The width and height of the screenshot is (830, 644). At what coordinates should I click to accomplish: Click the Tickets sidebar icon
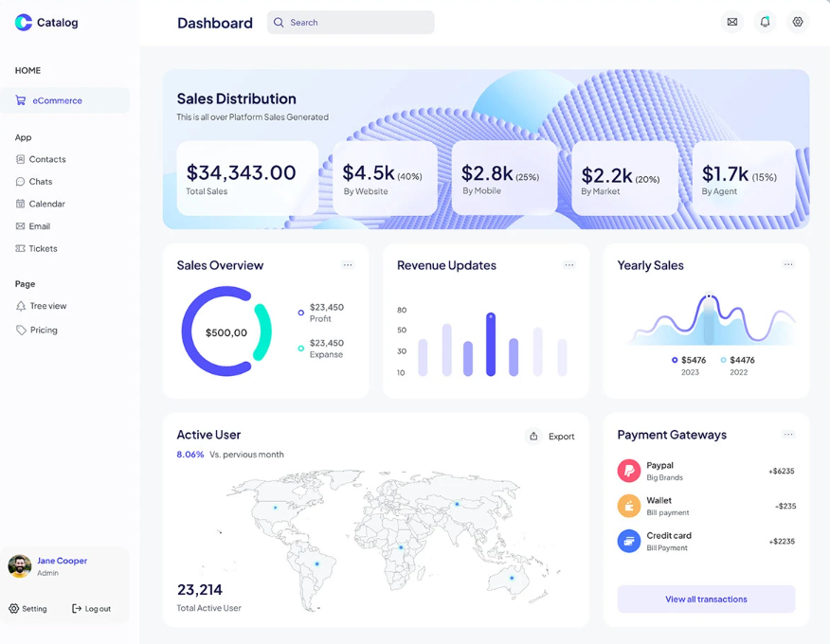click(x=20, y=248)
